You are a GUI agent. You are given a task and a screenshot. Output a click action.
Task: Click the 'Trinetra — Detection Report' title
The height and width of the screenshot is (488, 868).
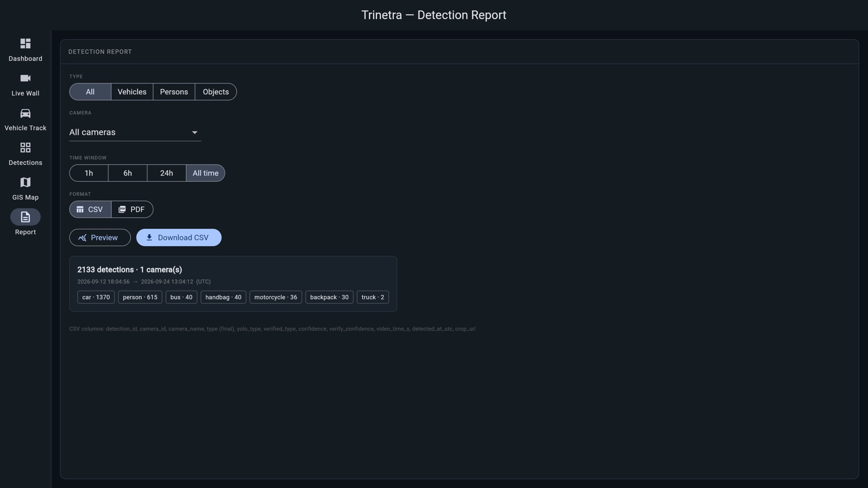(x=434, y=15)
